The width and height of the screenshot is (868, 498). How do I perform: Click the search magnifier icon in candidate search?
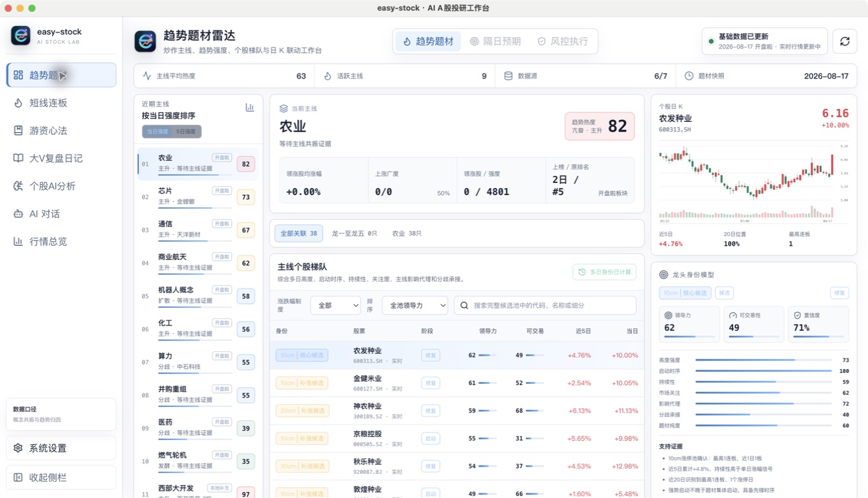(x=464, y=305)
